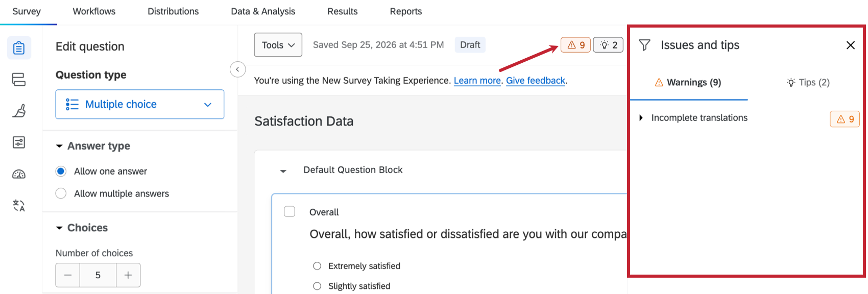Collapse the Choices section

(59, 228)
